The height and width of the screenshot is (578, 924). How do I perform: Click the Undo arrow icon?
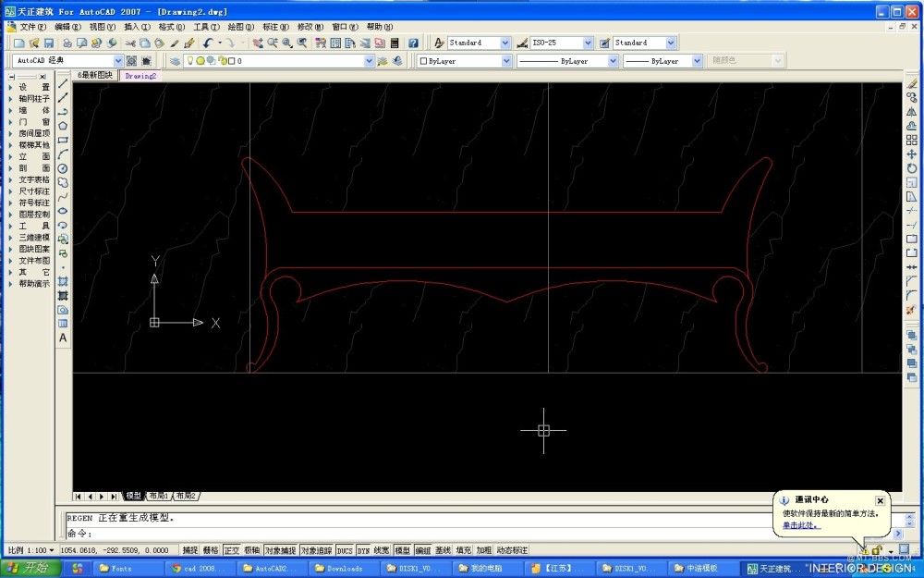tap(208, 43)
